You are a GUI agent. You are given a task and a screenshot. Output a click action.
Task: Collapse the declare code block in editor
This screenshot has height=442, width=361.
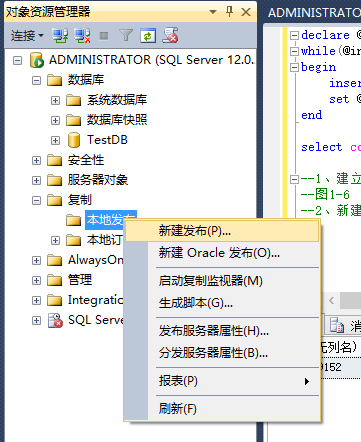pos(294,35)
